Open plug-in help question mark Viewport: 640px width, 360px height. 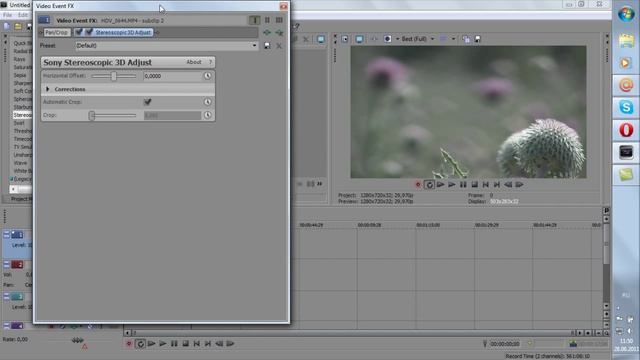pyautogui.click(x=211, y=62)
